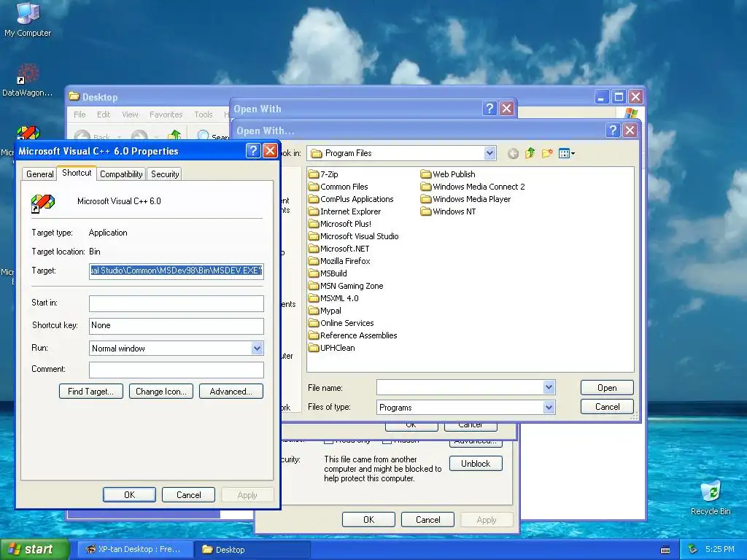Click the system tray network icon
The image size is (747, 560).
pos(692,550)
